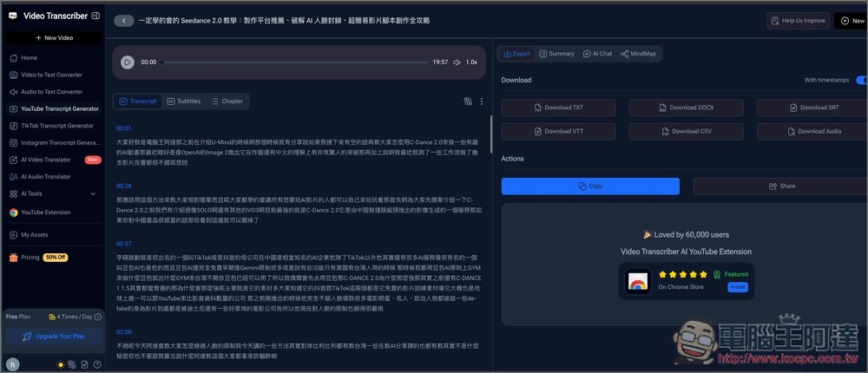Click Download TXT

(x=558, y=108)
